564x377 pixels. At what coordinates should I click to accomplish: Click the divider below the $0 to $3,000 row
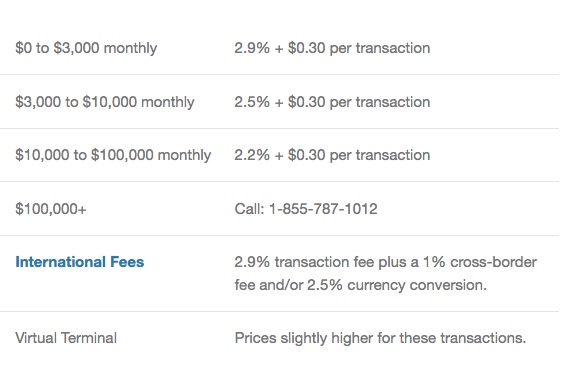(x=279, y=75)
